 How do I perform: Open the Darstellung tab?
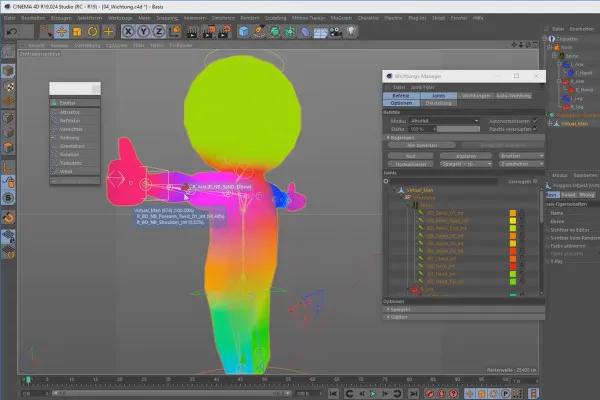tap(439, 103)
